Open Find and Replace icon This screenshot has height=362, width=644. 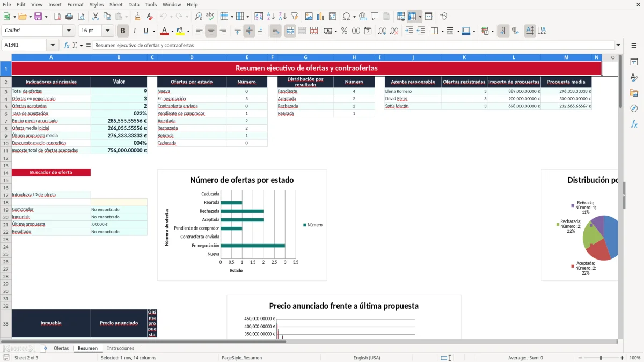[199, 17]
